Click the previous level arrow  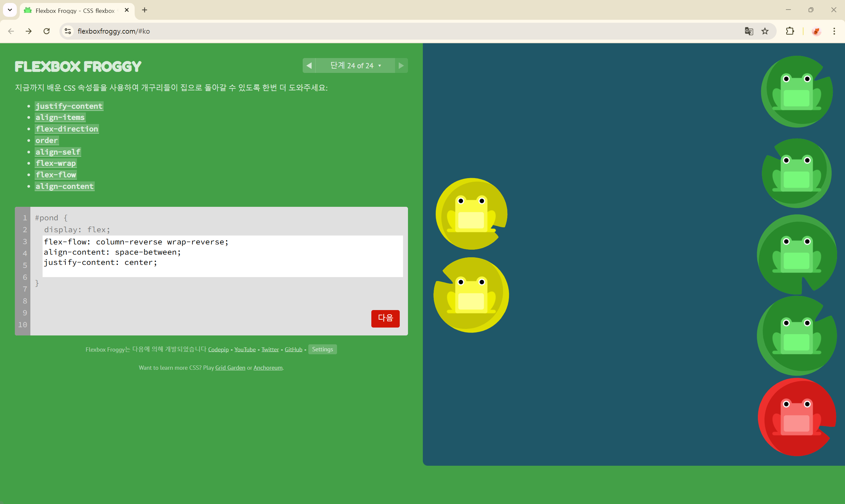[x=309, y=66]
